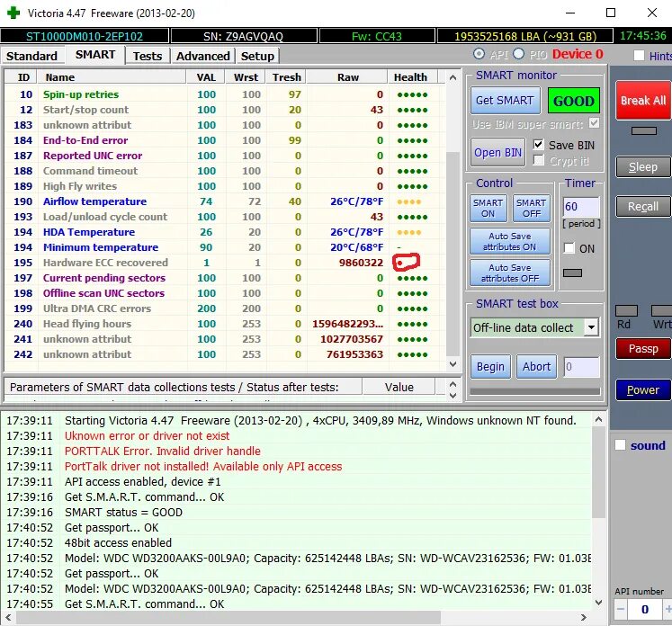Viewport: 672px width, 626px height.
Task: Click the log horizontal scroll right arrow
Action: (x=583, y=617)
